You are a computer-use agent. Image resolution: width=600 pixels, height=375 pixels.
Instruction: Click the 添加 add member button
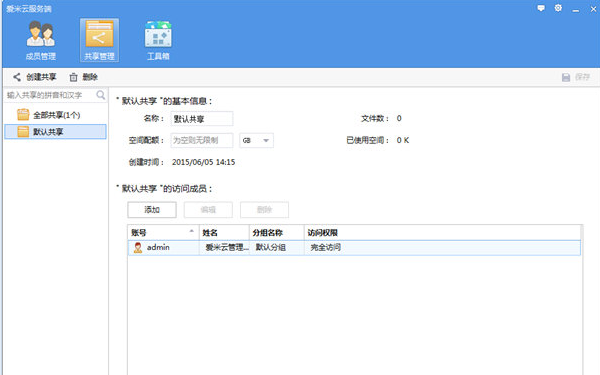click(152, 210)
